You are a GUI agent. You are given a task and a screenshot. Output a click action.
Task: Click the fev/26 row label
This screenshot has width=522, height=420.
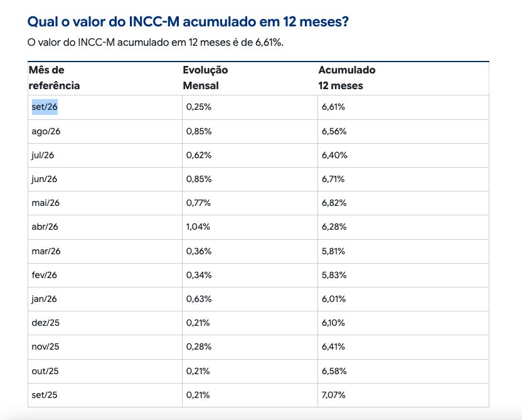click(45, 275)
